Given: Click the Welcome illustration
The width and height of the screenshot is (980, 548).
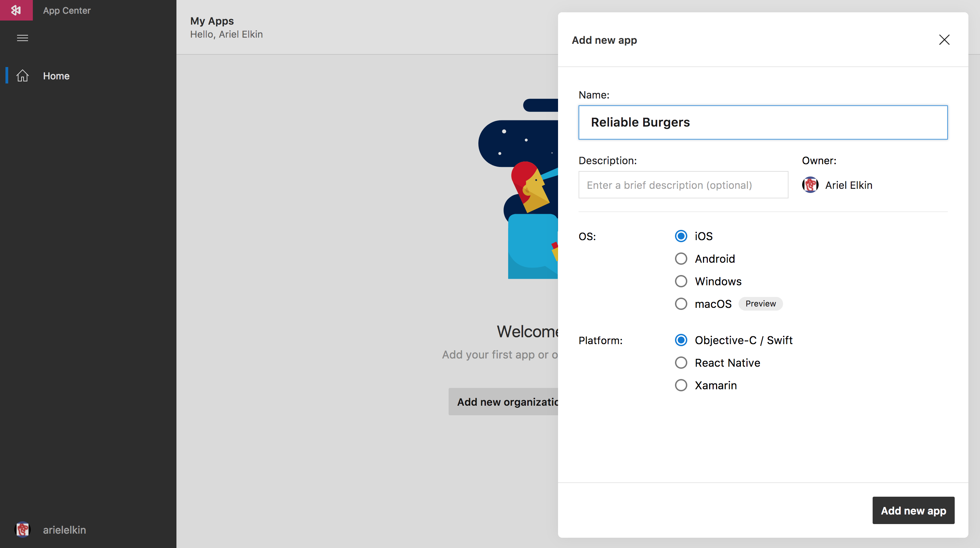Looking at the screenshot, I should tap(518, 189).
